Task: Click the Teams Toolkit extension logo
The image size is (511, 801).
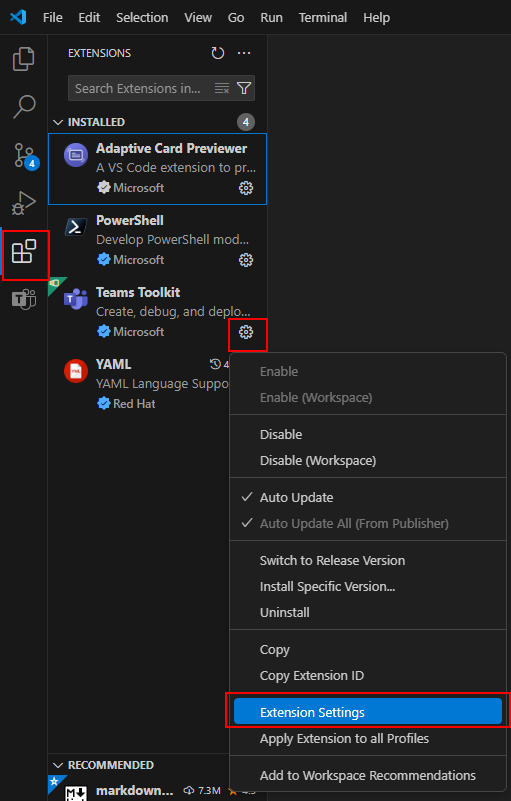Action: click(76, 299)
